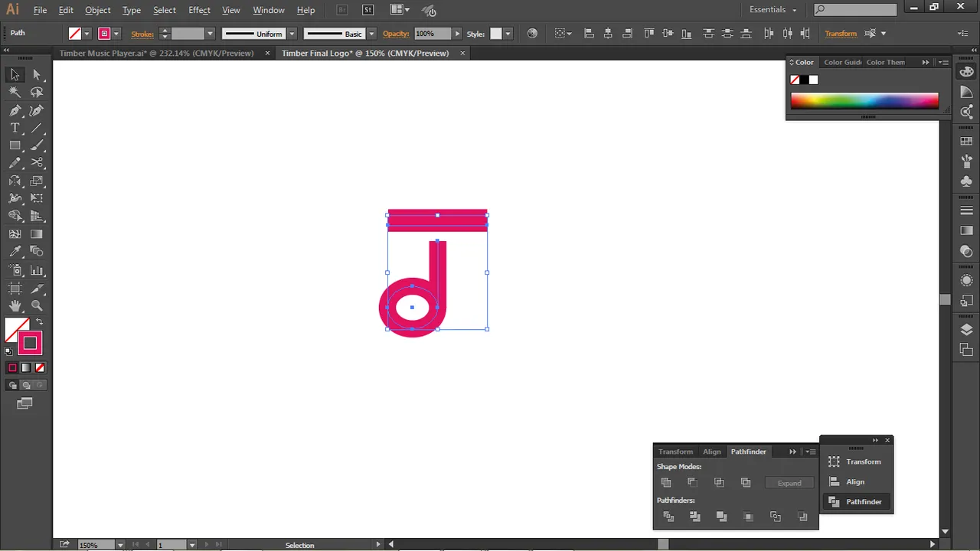Image resolution: width=980 pixels, height=551 pixels.
Task: Apply the Merge pathfinder
Action: coord(721,517)
